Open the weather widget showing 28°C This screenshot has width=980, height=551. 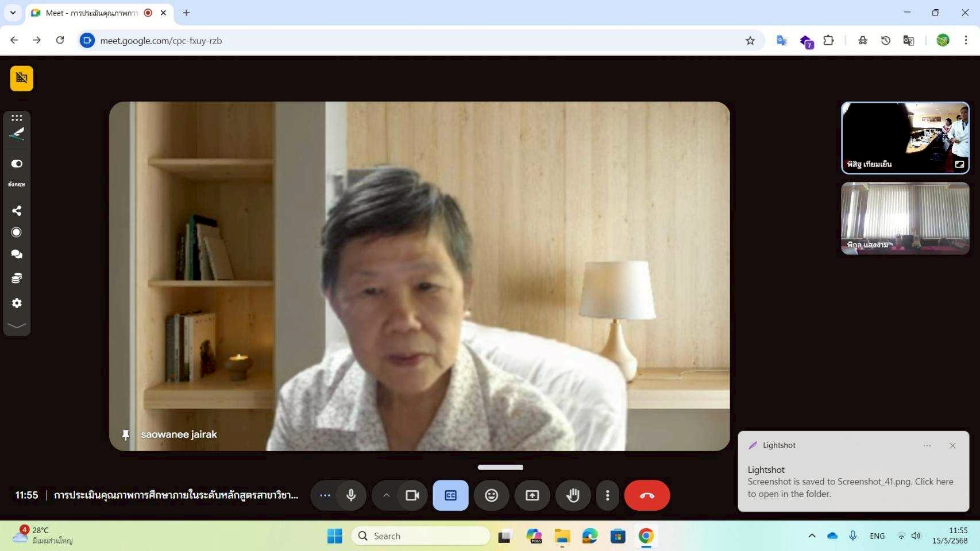pos(42,535)
